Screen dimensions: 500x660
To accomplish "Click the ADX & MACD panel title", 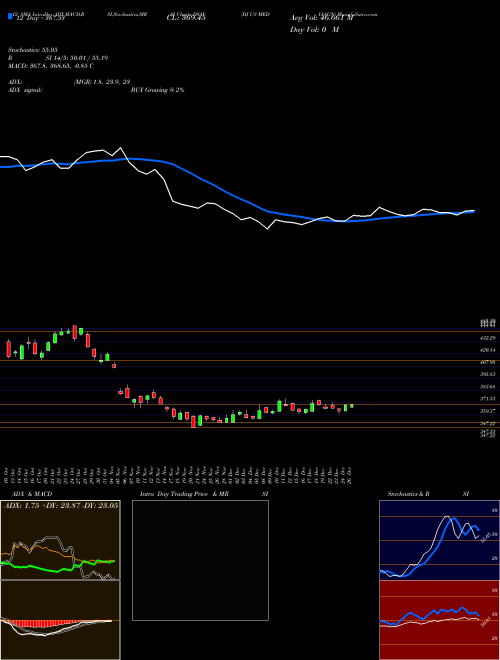I will (x=32, y=494).
